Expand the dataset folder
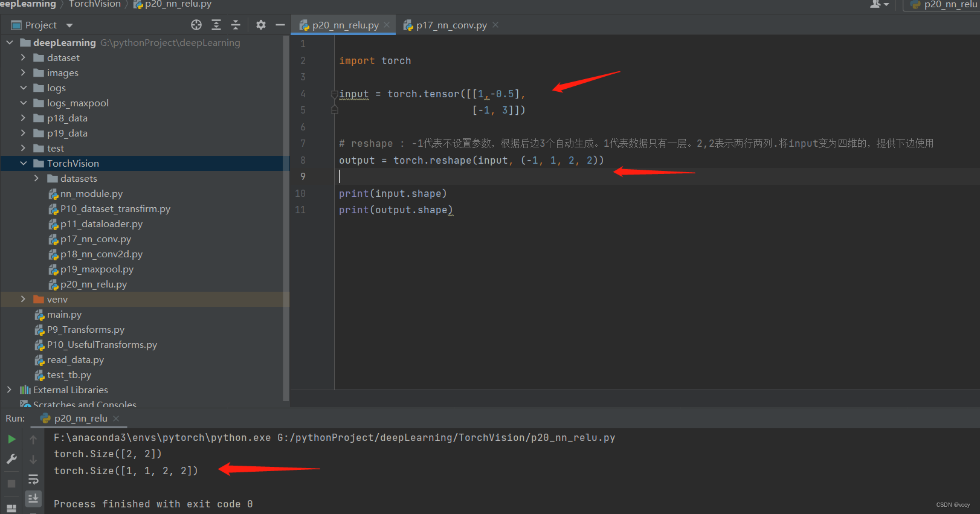This screenshot has height=514, width=980. (23, 57)
